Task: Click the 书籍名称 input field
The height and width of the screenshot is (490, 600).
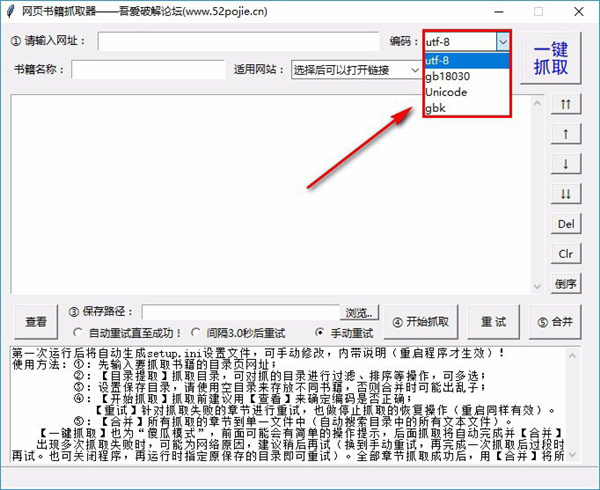Action: coord(148,70)
